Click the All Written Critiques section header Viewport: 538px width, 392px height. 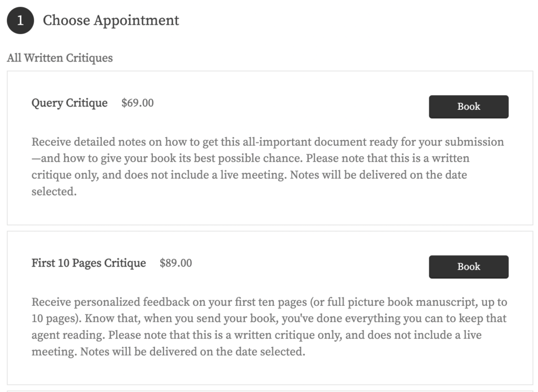[x=59, y=58]
